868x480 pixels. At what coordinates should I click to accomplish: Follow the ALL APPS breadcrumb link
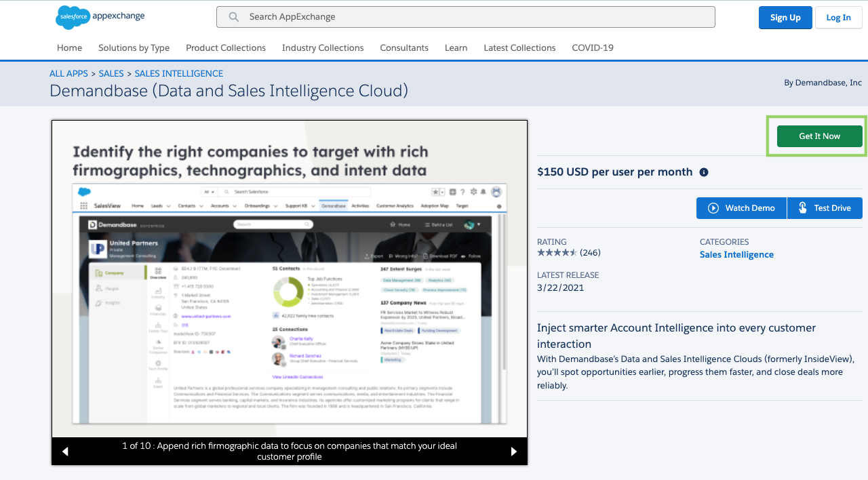coord(68,73)
